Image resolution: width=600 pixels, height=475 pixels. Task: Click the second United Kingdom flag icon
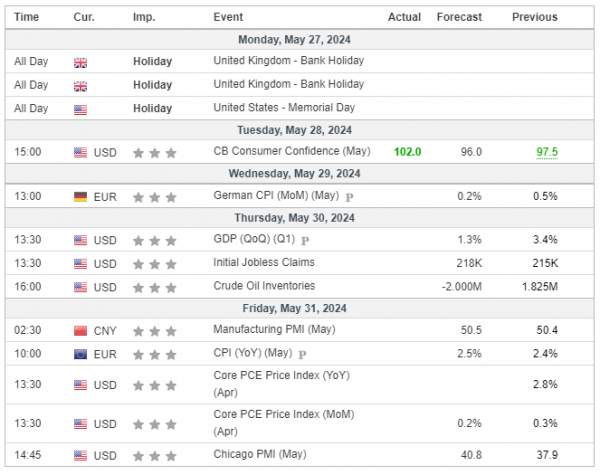80,86
